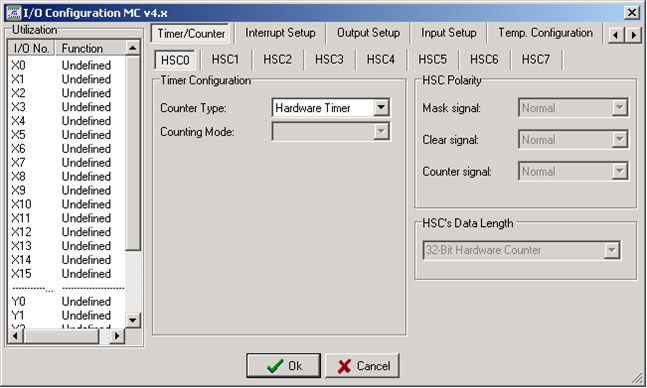The height and width of the screenshot is (388, 647).
Task: Switch to the Interrupt Setup tab
Action: tap(280, 33)
